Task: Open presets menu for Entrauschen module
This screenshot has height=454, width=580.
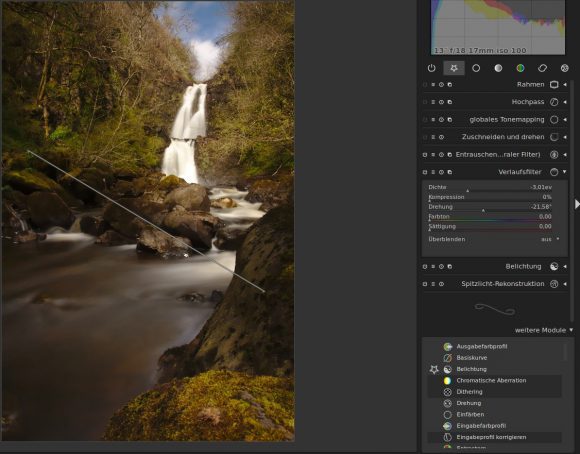Action: tap(433, 155)
